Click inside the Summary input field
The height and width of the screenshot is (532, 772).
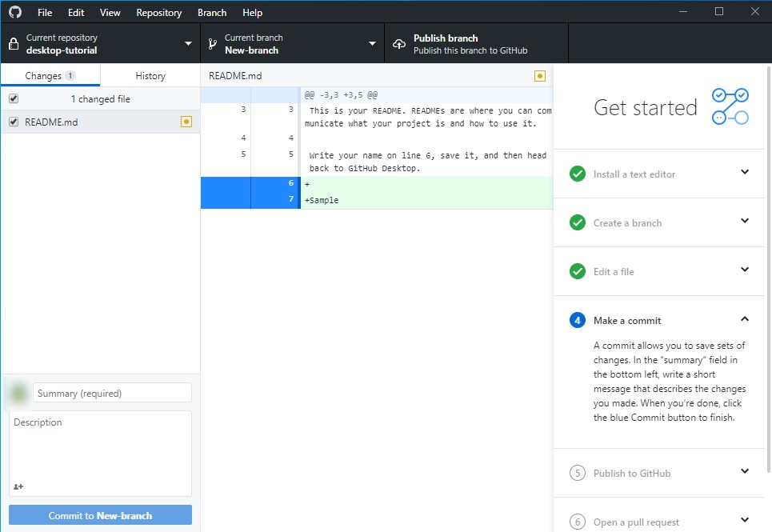[112, 392]
